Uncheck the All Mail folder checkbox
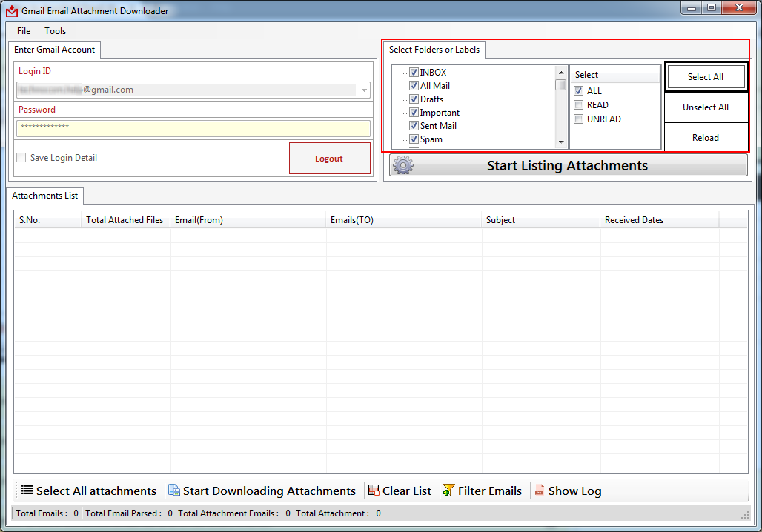 pos(414,85)
